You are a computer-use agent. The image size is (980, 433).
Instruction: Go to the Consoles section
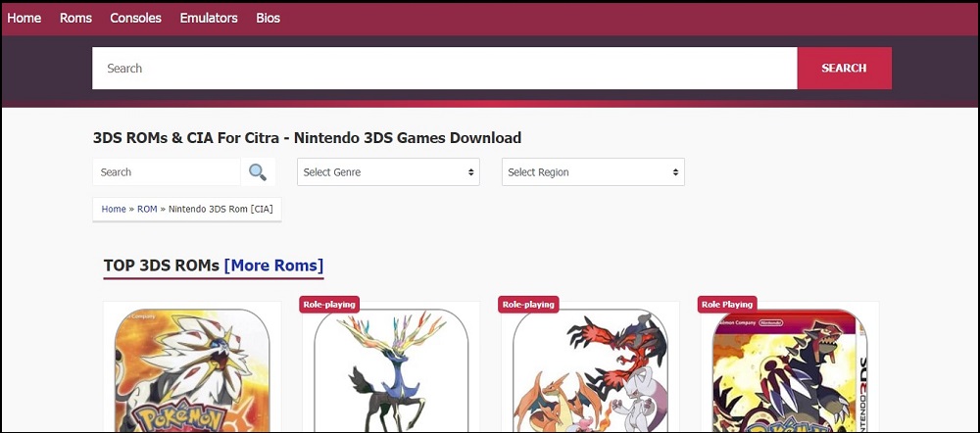tap(135, 18)
